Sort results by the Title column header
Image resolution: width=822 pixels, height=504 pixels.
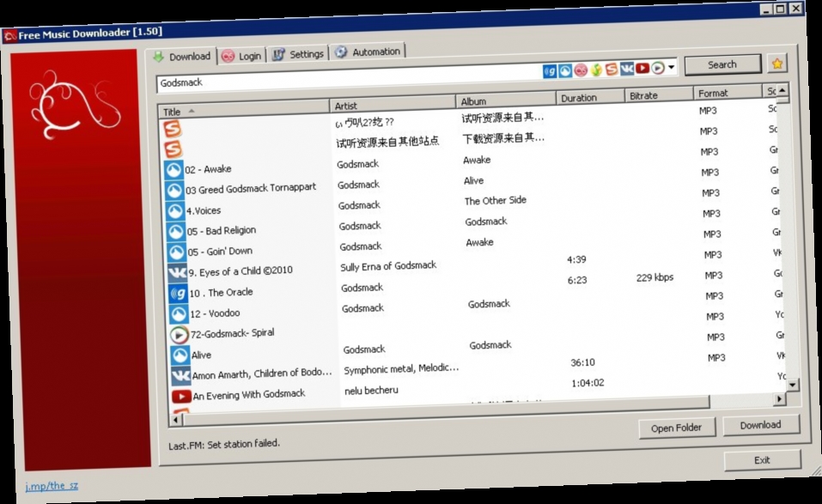(244, 109)
